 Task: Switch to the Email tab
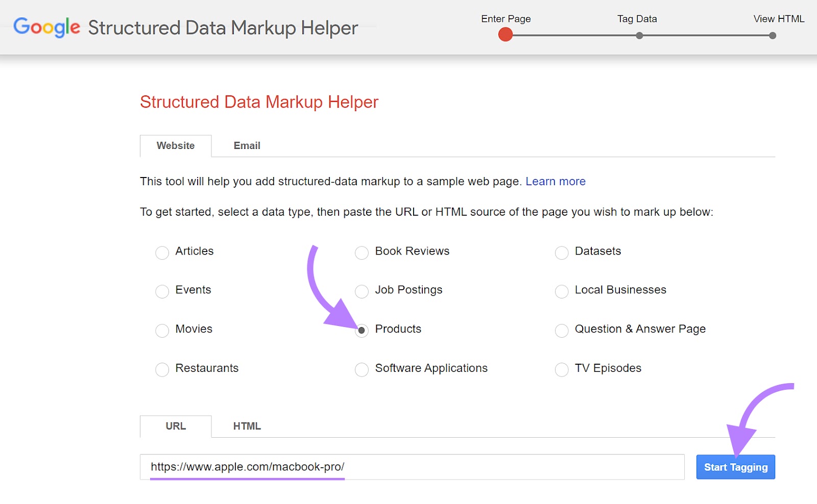(247, 146)
